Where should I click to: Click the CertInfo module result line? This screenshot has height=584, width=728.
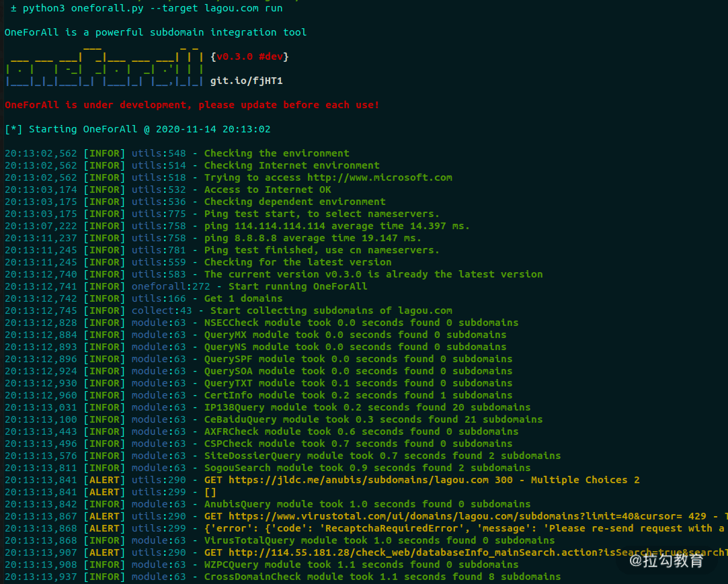pyautogui.click(x=259, y=395)
